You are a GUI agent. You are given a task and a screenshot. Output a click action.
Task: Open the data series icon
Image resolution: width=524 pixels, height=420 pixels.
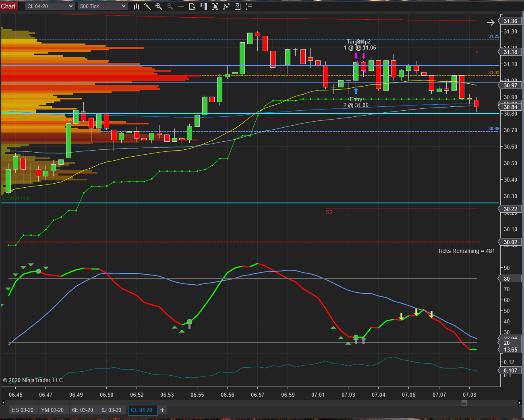tap(215, 6)
